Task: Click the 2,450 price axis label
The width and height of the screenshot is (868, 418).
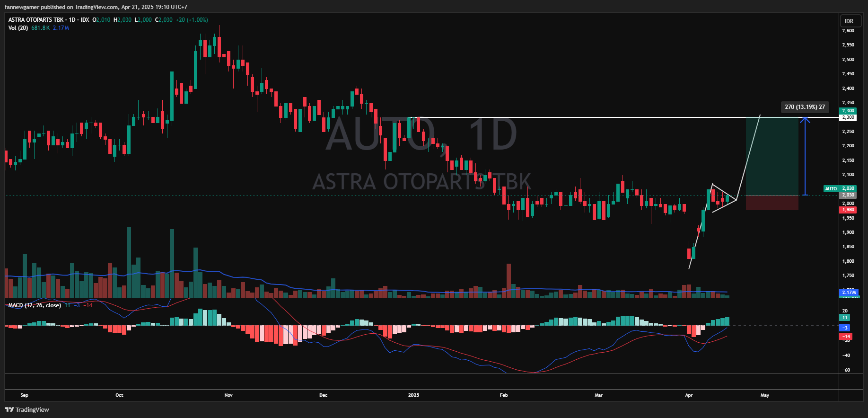Action: tap(848, 74)
